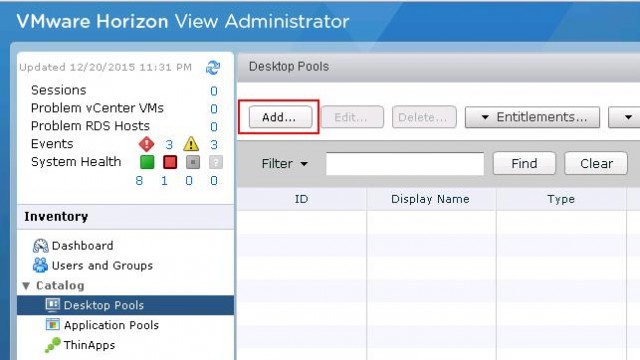Click the refresh icon beside the Updated timestamp
The height and width of the screenshot is (360, 640).
(213, 67)
